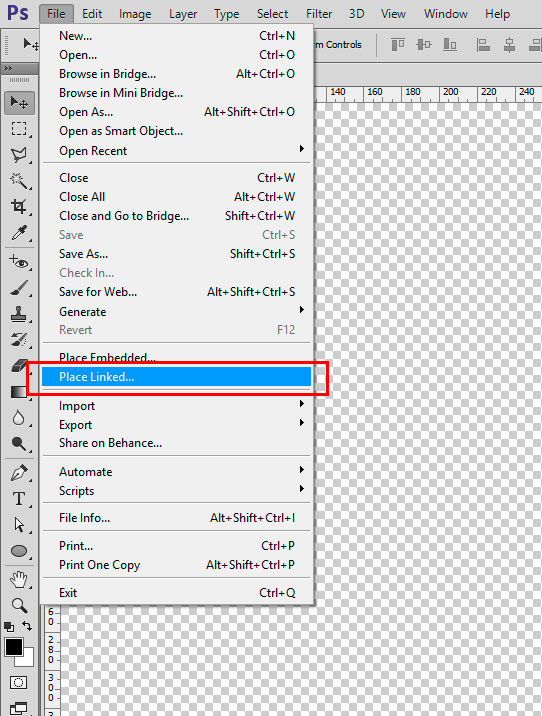This screenshot has width=542, height=716.
Task: Choose Share on Behance...
Action: [176, 443]
